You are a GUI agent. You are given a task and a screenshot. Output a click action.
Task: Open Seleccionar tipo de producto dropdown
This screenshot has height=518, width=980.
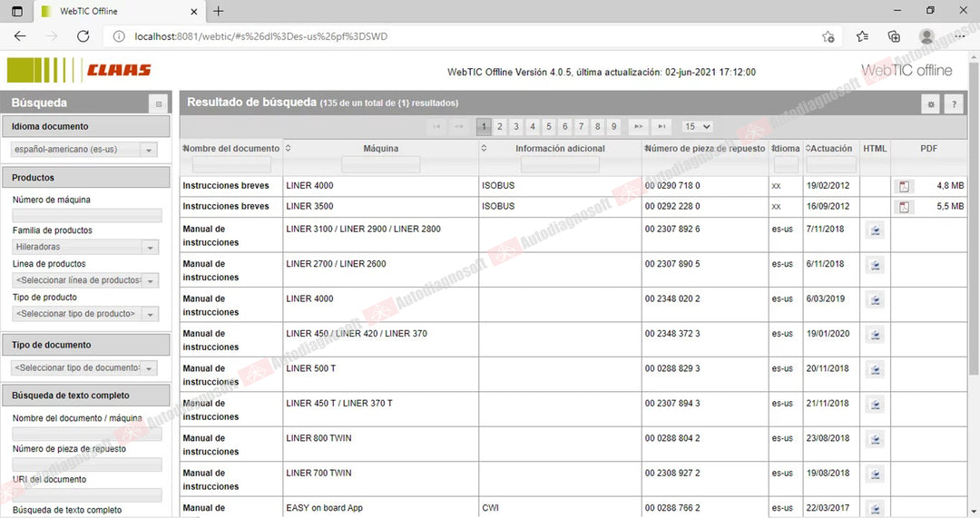tap(85, 314)
